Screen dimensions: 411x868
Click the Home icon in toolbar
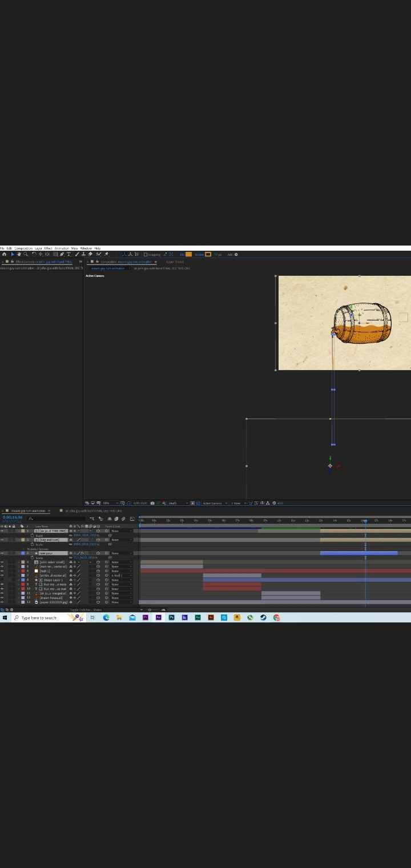pos(4,254)
